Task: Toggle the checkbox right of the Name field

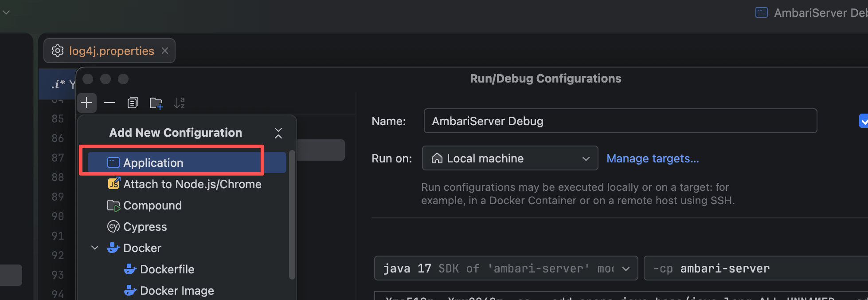Action: pyautogui.click(x=863, y=121)
